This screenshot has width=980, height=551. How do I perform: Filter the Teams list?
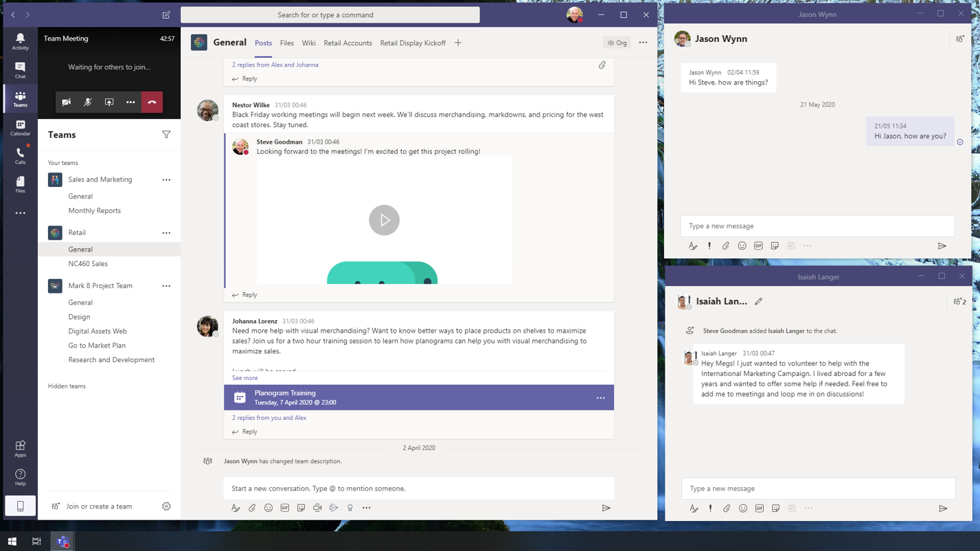coord(166,134)
